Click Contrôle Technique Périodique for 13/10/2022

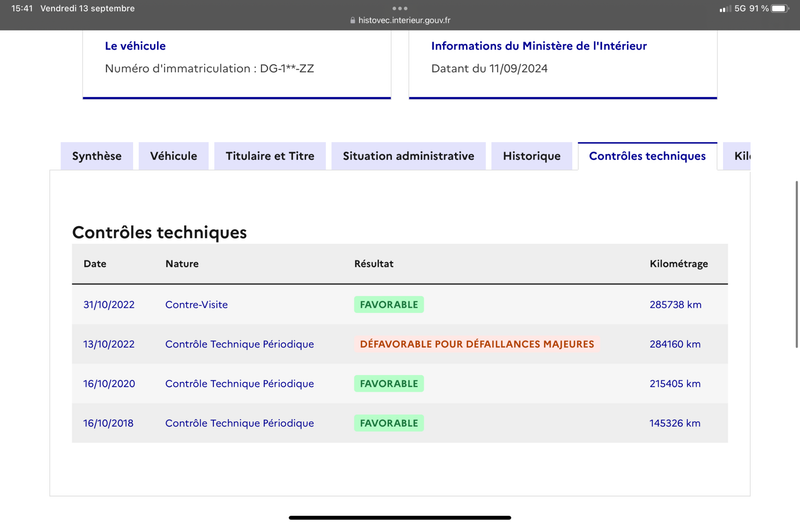click(239, 344)
